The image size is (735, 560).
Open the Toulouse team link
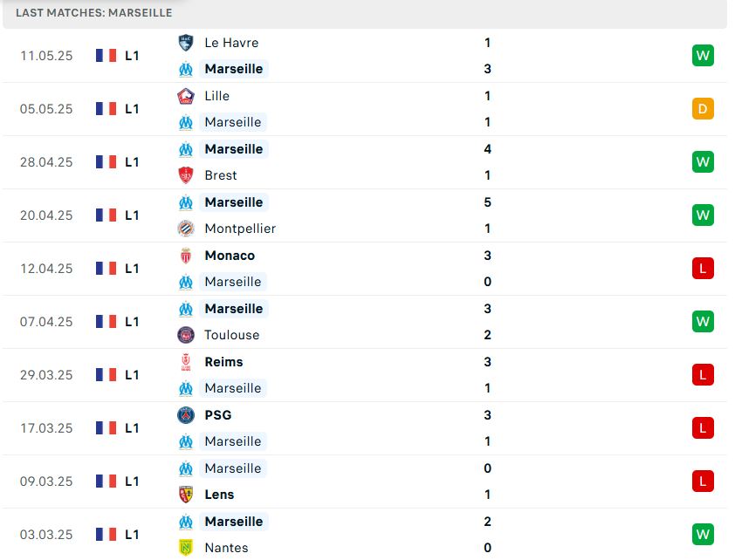point(231,335)
